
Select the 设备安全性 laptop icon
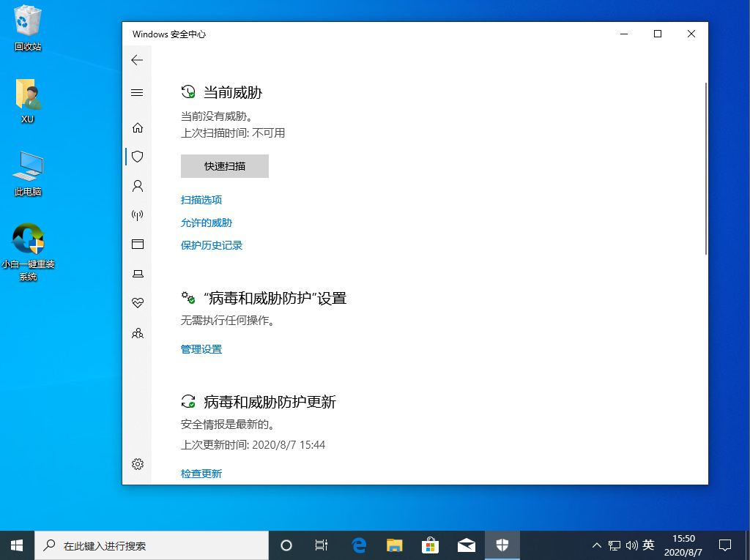pyautogui.click(x=137, y=273)
